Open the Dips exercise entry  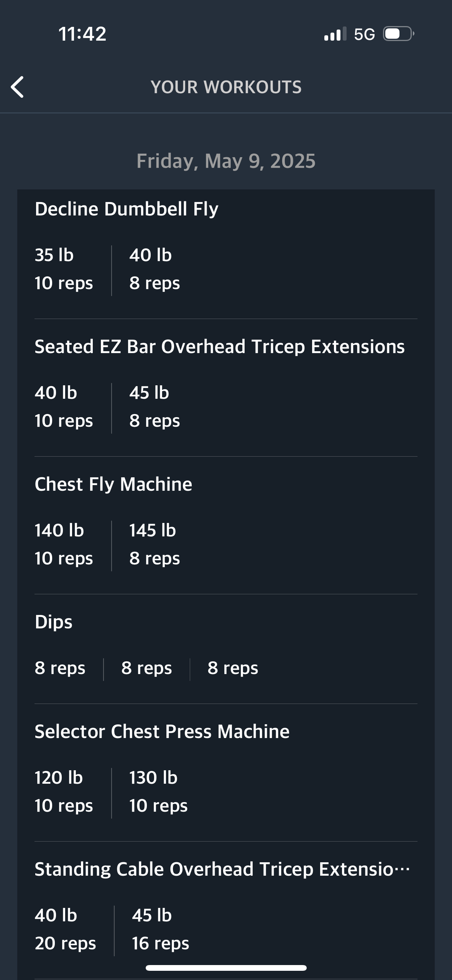click(x=54, y=622)
